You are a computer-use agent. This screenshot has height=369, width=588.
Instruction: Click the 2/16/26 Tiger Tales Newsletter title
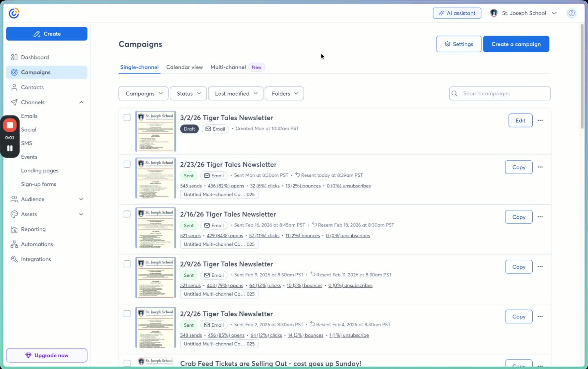[228, 214]
